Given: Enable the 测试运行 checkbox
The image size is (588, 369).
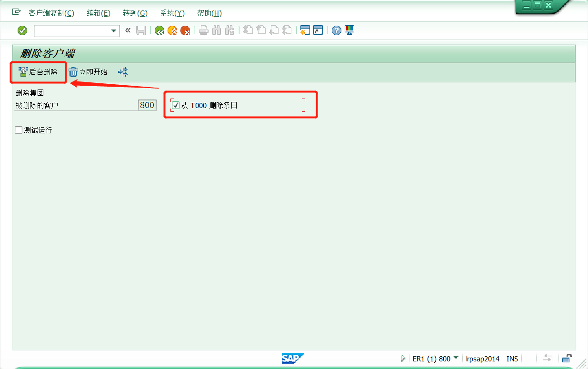Looking at the screenshot, I should (x=18, y=130).
